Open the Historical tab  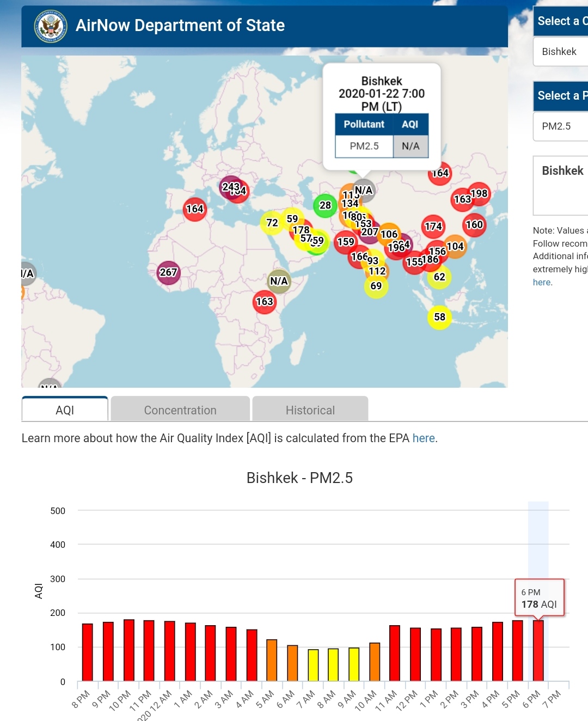point(310,410)
